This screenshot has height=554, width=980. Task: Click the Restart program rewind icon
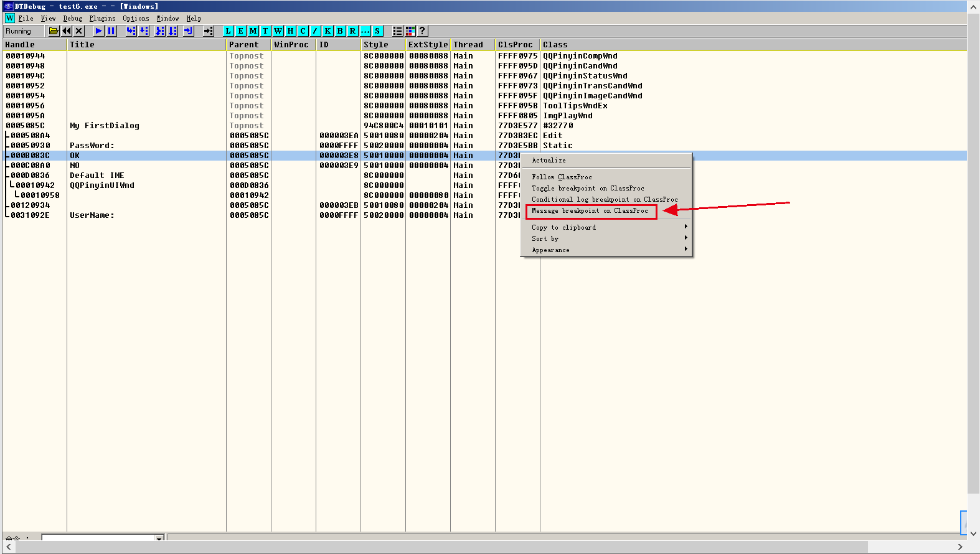click(x=67, y=31)
